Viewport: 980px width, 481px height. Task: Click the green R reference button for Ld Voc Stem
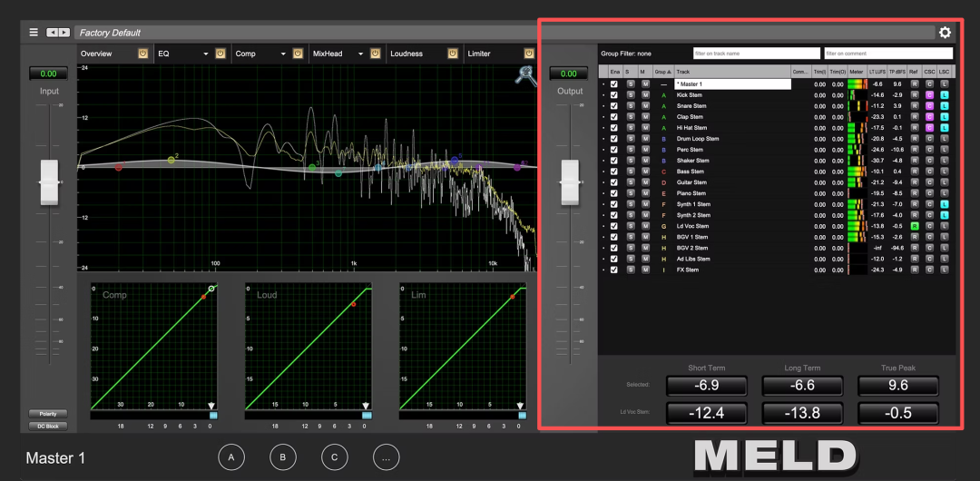(x=915, y=226)
